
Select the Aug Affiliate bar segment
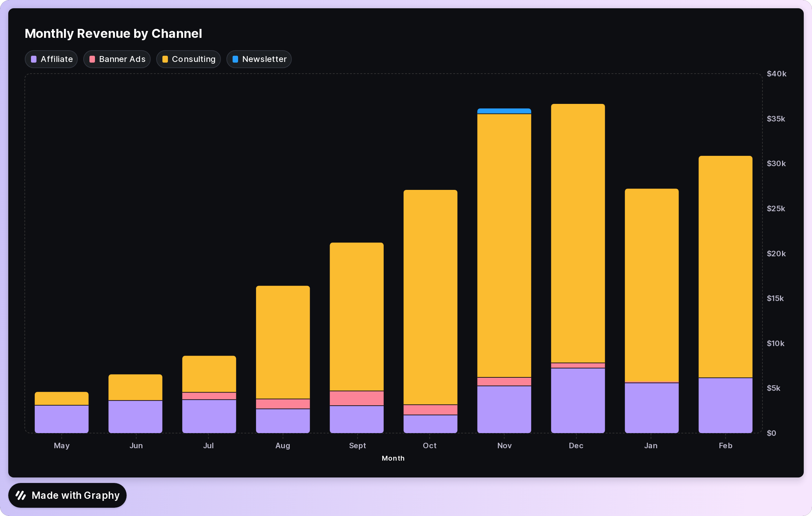tap(283, 421)
